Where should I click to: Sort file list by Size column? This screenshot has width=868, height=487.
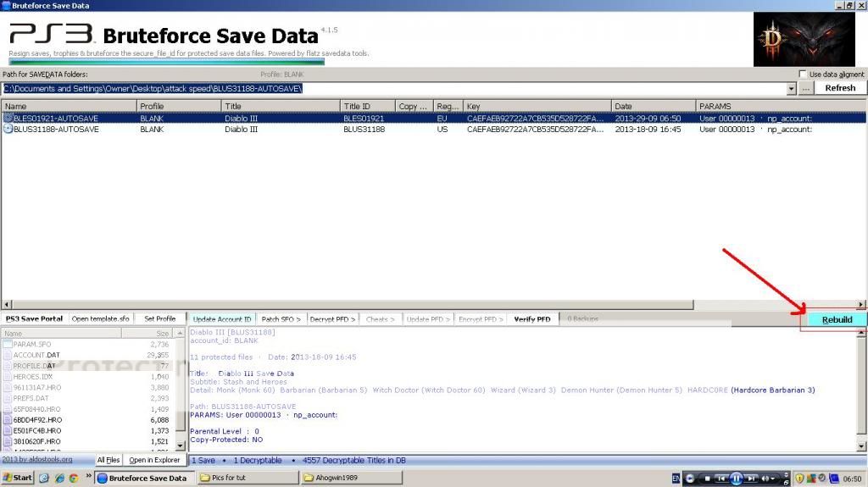163,334
